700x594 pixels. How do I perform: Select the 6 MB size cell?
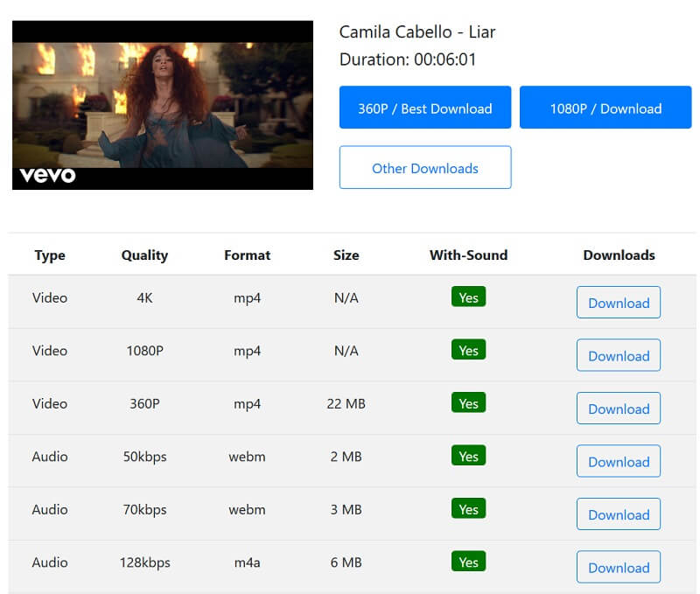(346, 563)
